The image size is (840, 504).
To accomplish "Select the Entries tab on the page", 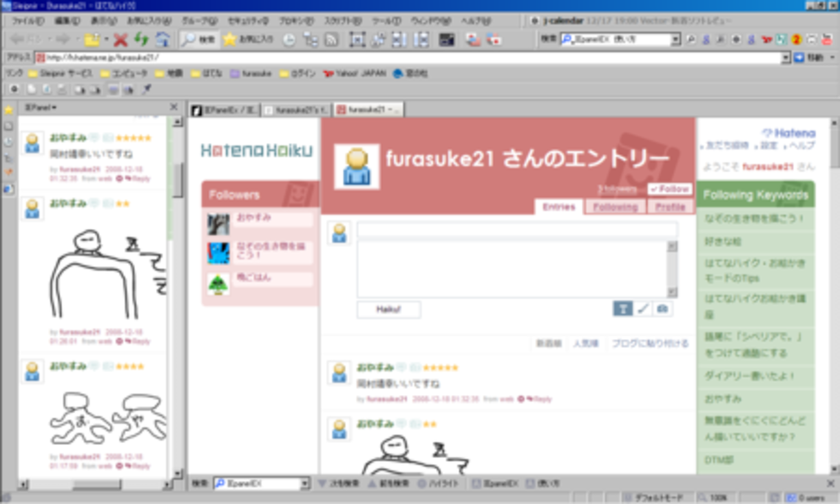I will (559, 207).
